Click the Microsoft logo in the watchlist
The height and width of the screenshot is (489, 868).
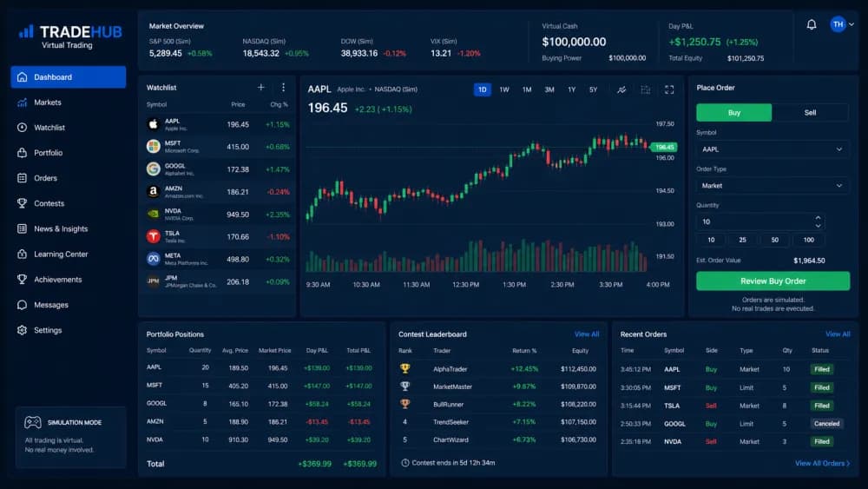[154, 146]
